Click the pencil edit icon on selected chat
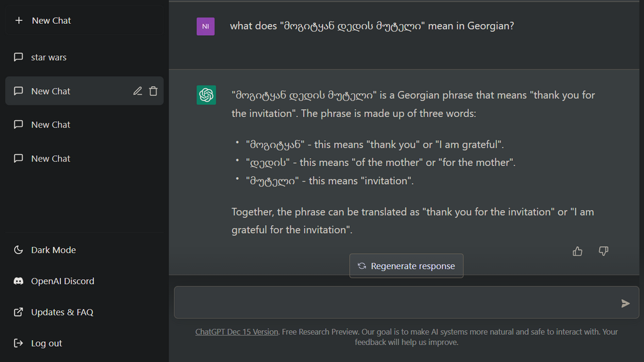This screenshot has height=362, width=644. pos(138,91)
